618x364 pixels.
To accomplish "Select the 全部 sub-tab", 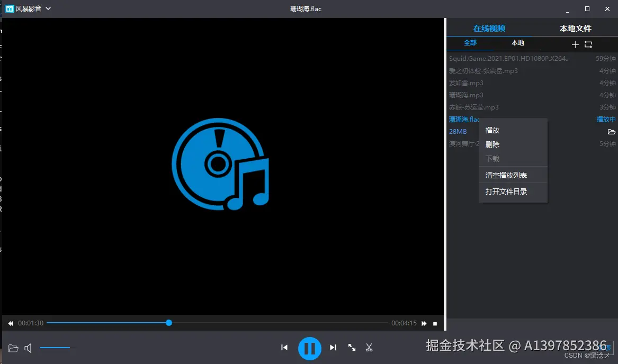I will 470,42.
